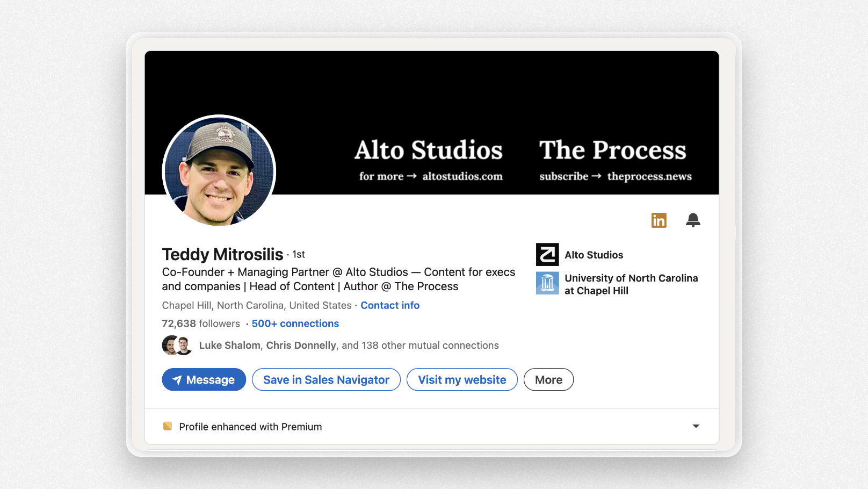The width and height of the screenshot is (868, 489).
Task: Click the Premium badge icon beside Profile enhanced
Action: (168, 426)
